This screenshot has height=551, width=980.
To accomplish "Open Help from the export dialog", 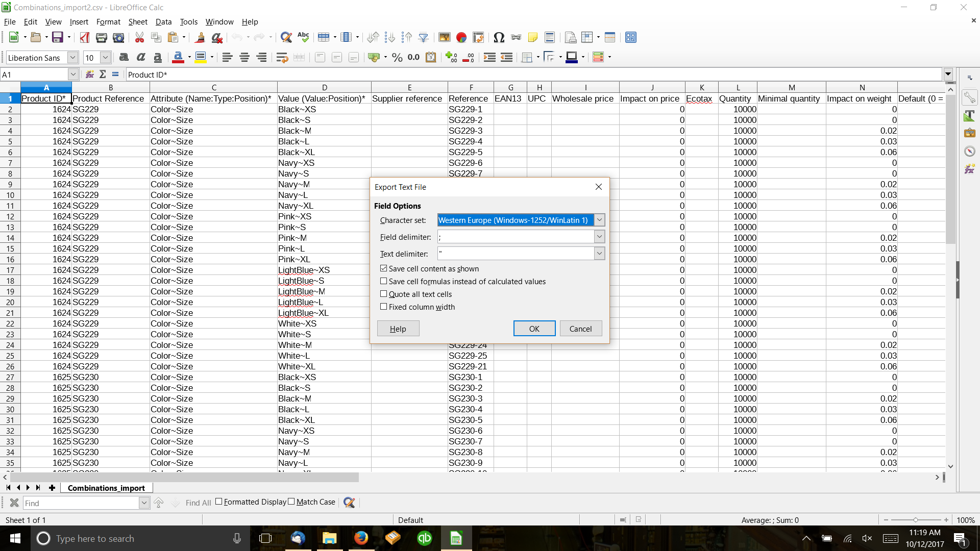I will click(x=398, y=328).
